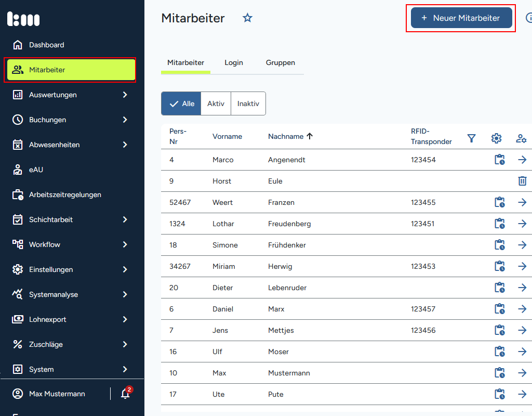Open details arrow for Miriam Herwig
532x416 pixels.
coord(522,266)
